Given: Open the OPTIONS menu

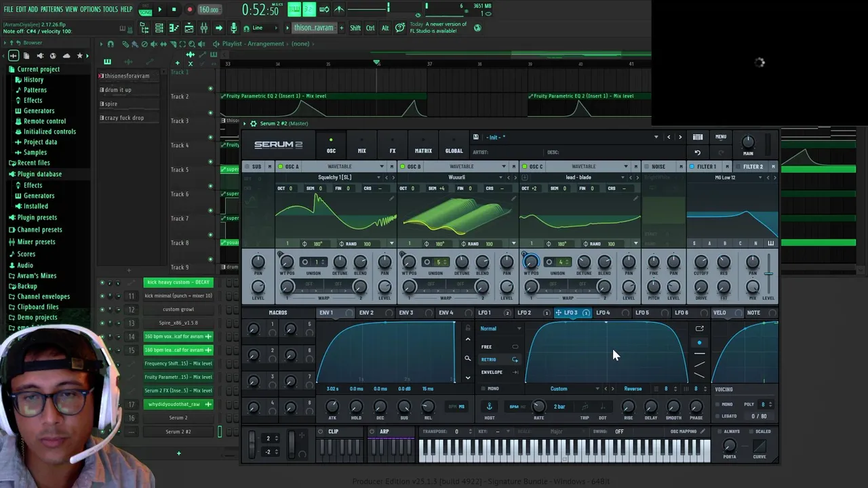Looking at the screenshot, I should [x=90, y=9].
